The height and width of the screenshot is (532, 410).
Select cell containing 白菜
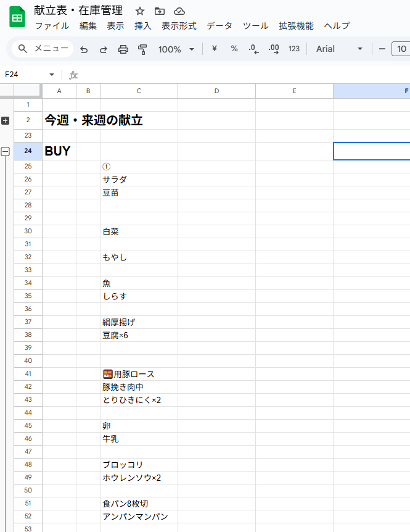pyautogui.click(x=139, y=231)
